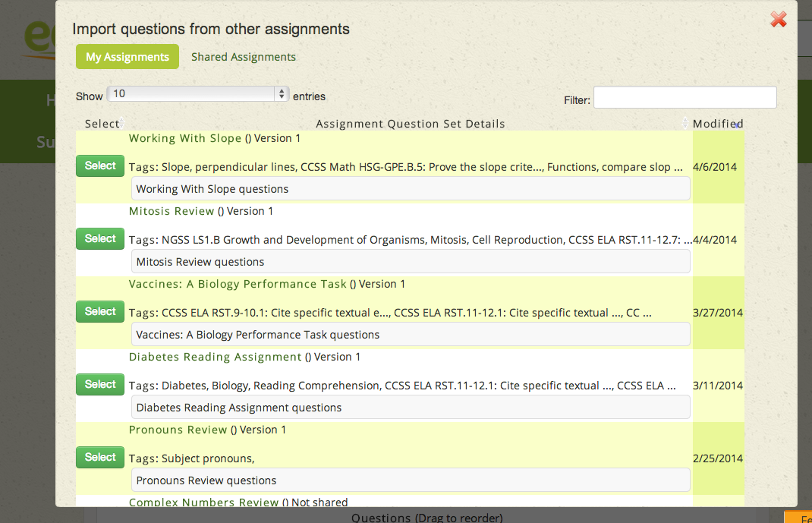Open the Mitosis Review title link
The width and height of the screenshot is (812, 523).
(x=172, y=211)
